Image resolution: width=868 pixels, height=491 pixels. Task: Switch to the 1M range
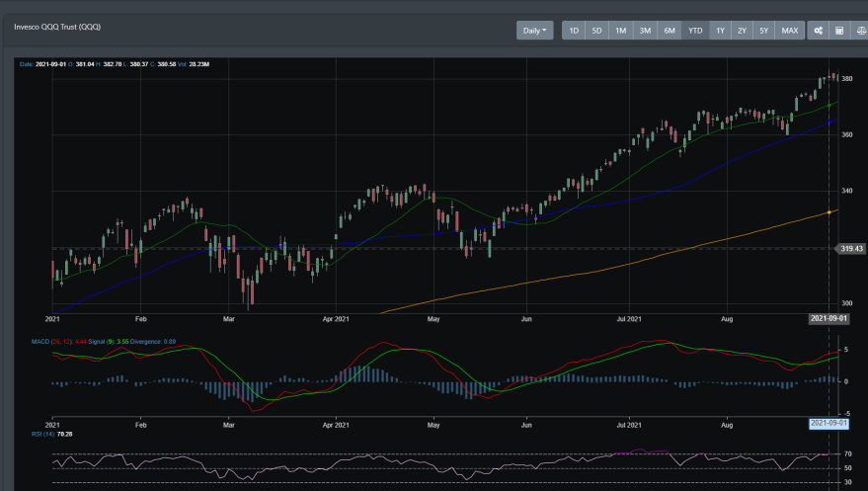pos(620,31)
